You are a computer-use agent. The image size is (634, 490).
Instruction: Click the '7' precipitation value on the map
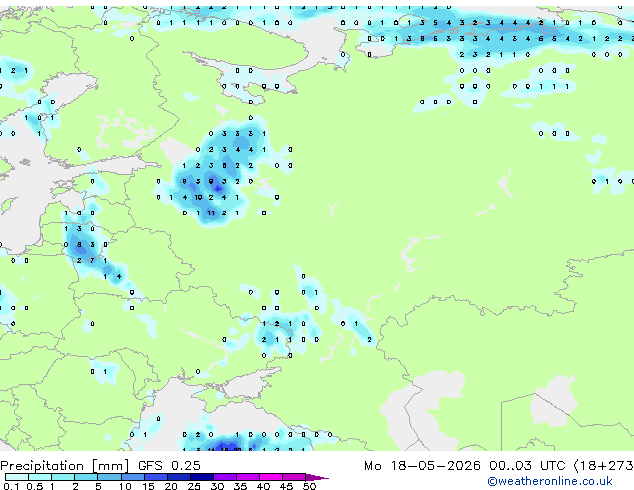point(92,260)
